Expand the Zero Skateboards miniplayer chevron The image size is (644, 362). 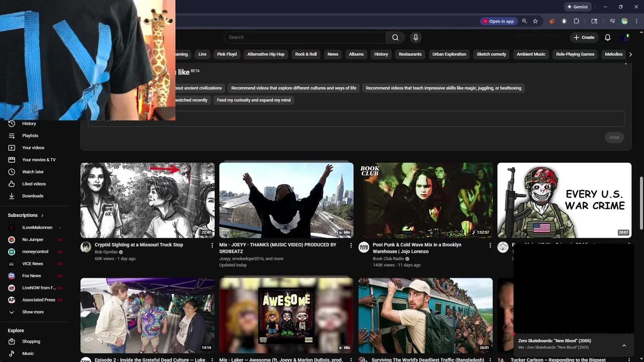624,345
